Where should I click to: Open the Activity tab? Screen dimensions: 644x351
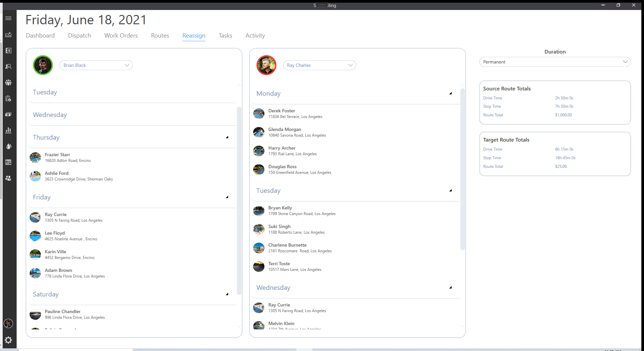click(255, 36)
